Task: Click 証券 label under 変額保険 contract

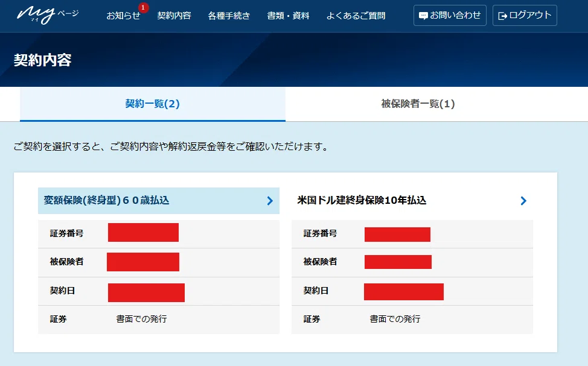Action: pos(59,319)
